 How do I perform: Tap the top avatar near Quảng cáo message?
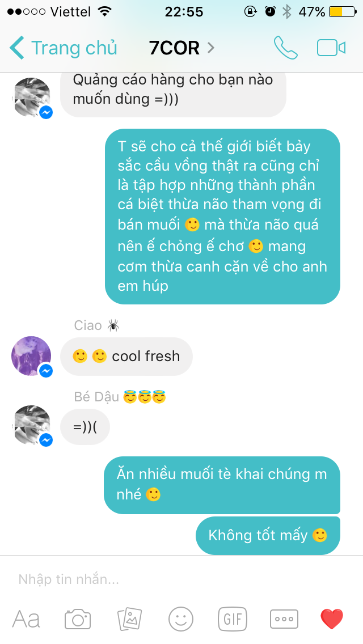pyautogui.click(x=32, y=98)
